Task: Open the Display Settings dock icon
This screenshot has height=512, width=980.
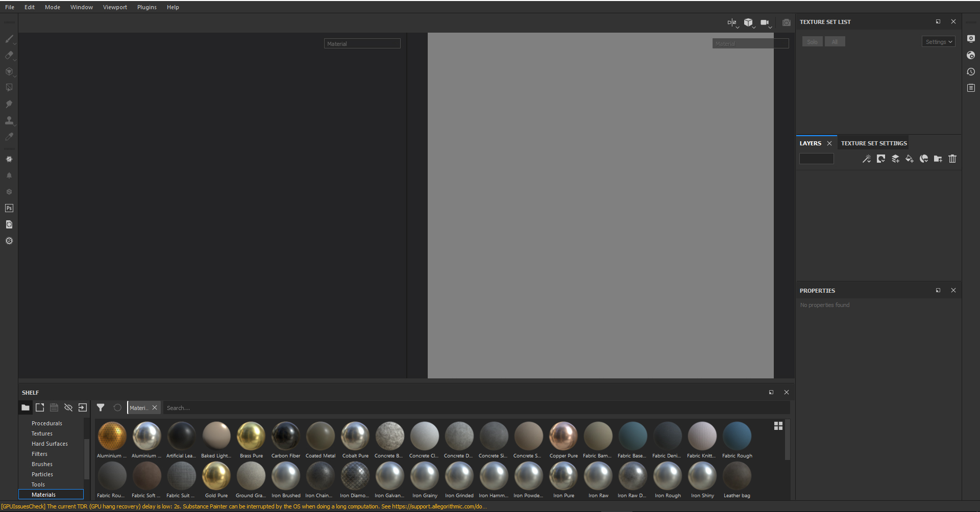Action: pos(971,39)
